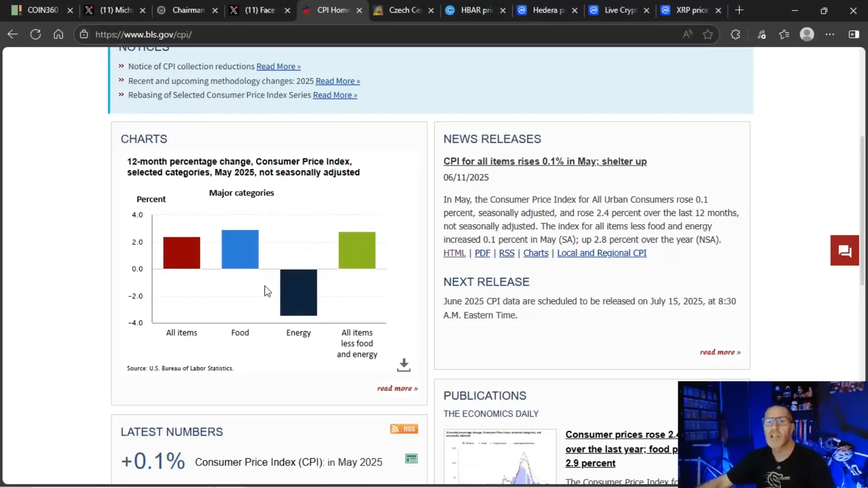The width and height of the screenshot is (868, 488).
Task: Add this page to favorites star icon
Action: click(708, 34)
